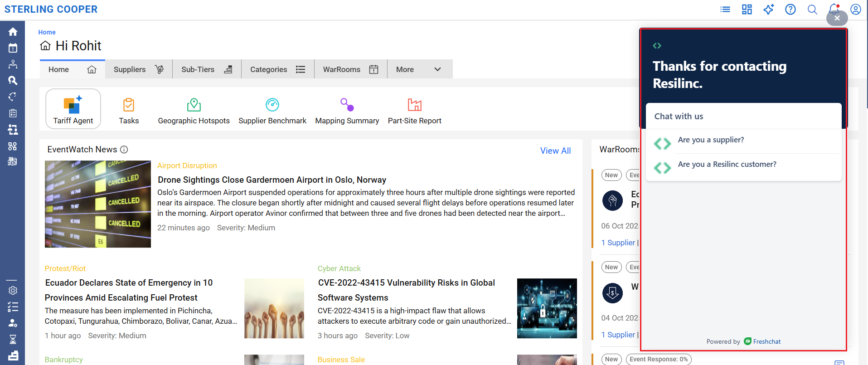Click the View All news link
868x365 pixels.
555,151
